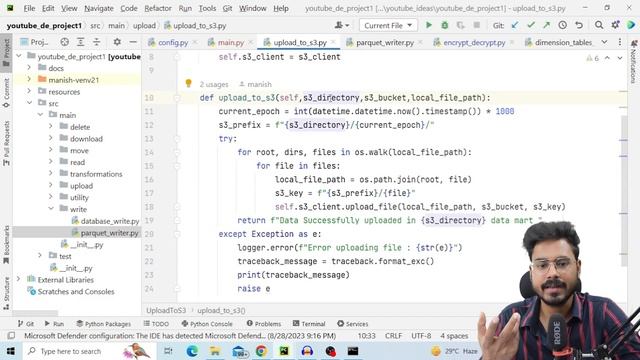Open the Terminal tool window
The height and width of the screenshot is (360, 640).
(x=309, y=324)
